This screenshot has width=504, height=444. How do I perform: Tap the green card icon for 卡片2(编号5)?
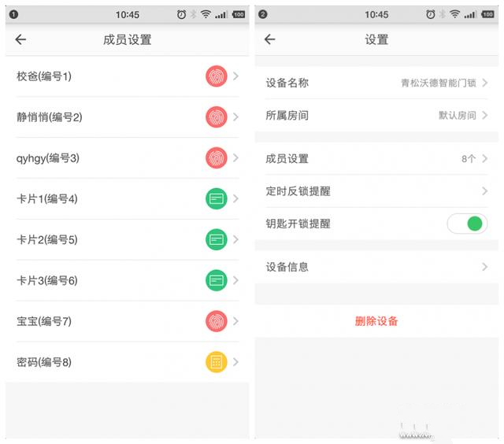(x=216, y=239)
